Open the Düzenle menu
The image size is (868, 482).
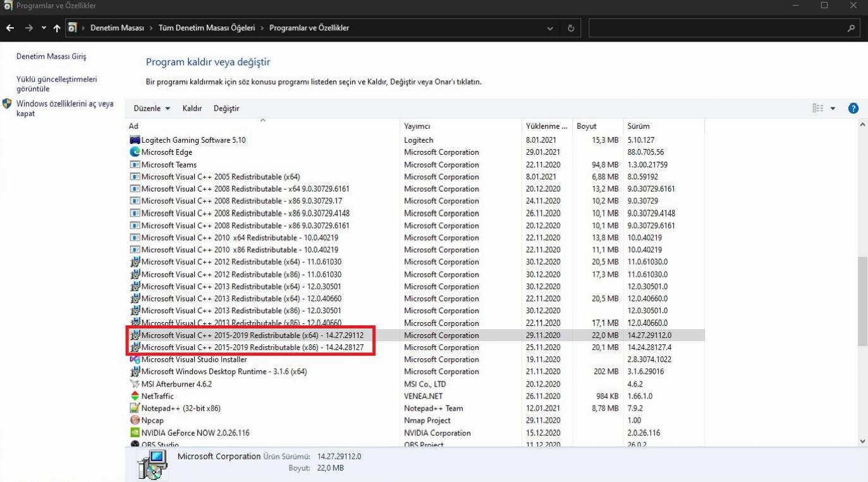pos(152,109)
